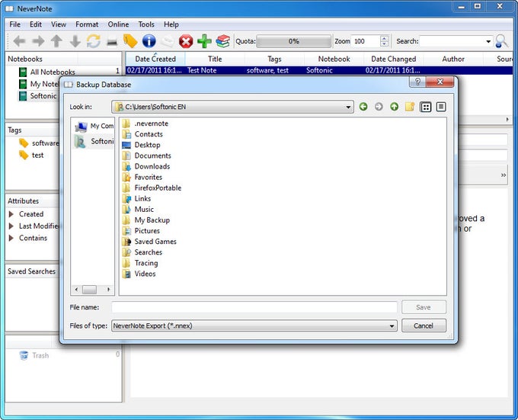Click the main Search input field
Image resolution: width=518 pixels, height=420 pixels.
[x=452, y=42]
